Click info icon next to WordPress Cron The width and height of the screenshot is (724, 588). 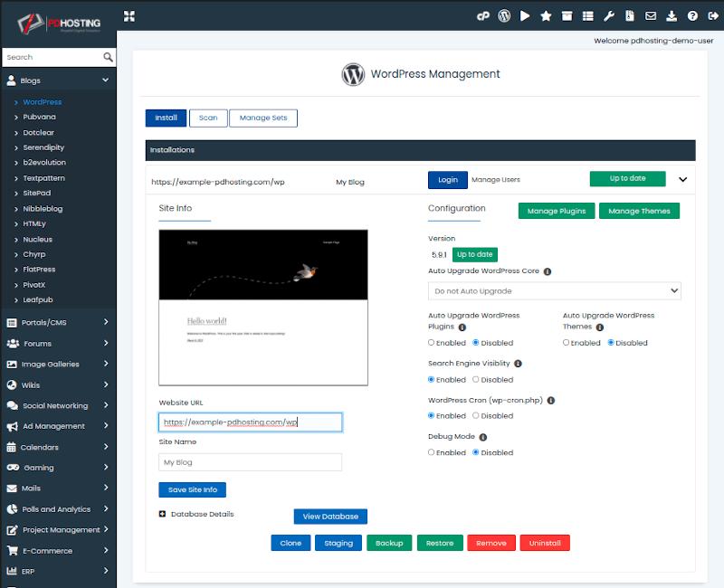pos(551,401)
